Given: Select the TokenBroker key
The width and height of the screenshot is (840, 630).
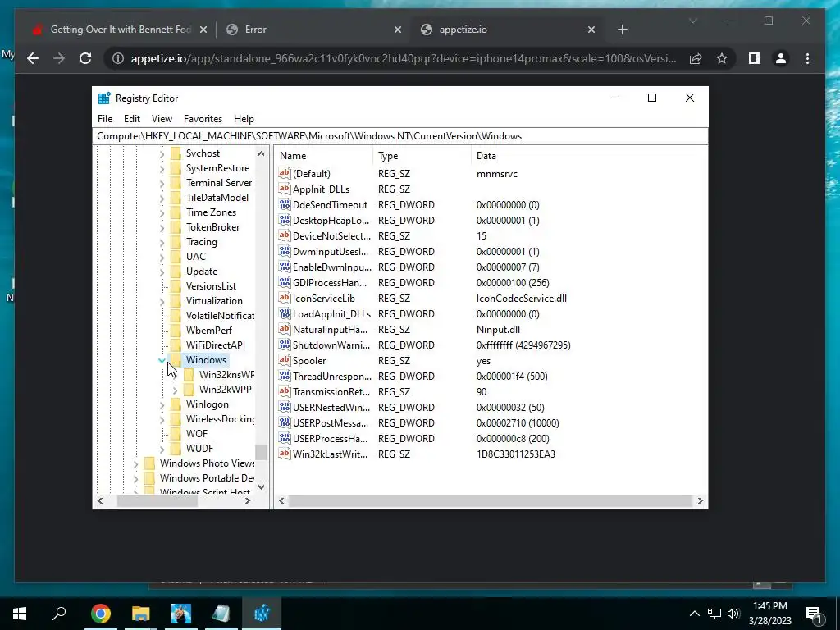Looking at the screenshot, I should [212, 227].
